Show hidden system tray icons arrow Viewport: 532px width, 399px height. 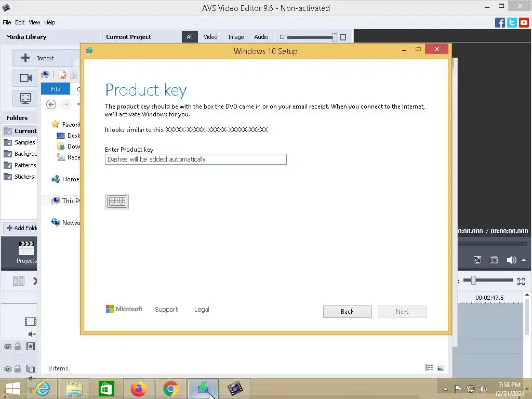click(445, 389)
